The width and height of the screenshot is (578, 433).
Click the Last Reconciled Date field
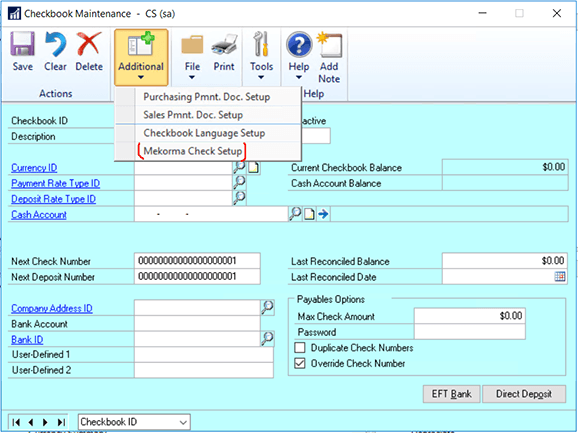pos(498,276)
